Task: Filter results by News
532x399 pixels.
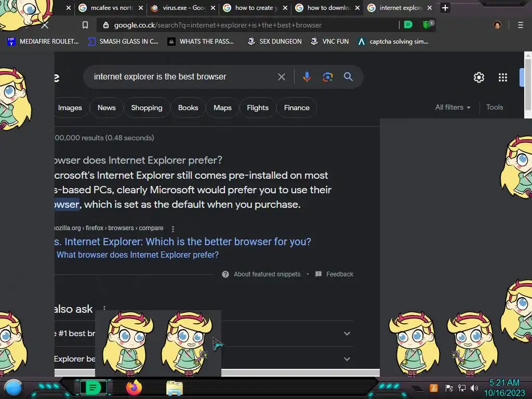Action: pos(107,108)
